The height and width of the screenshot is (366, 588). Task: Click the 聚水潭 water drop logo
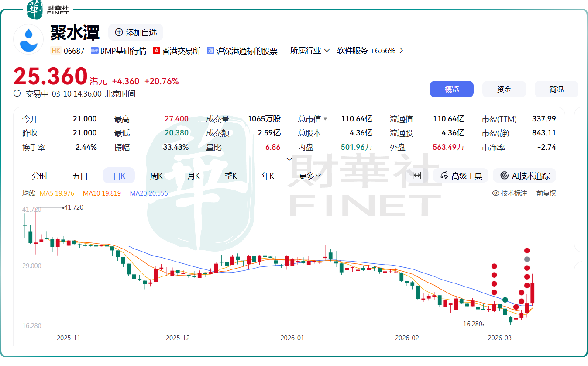tap(29, 39)
